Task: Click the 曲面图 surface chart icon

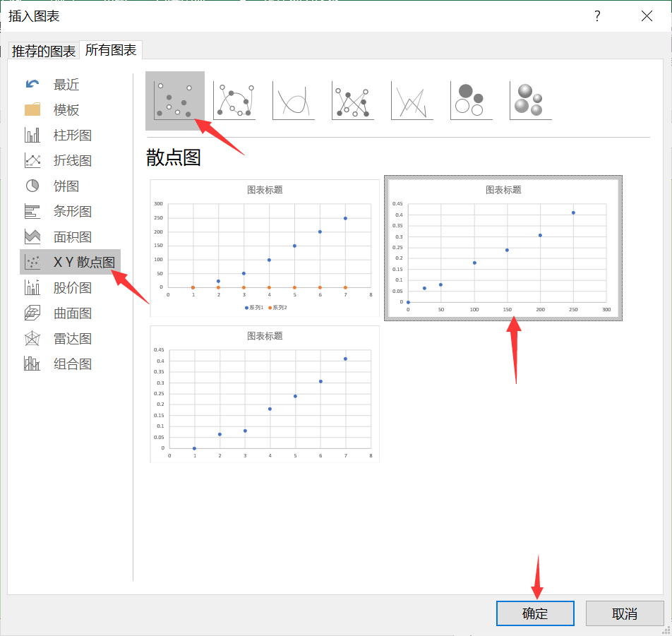Action: coord(32,313)
